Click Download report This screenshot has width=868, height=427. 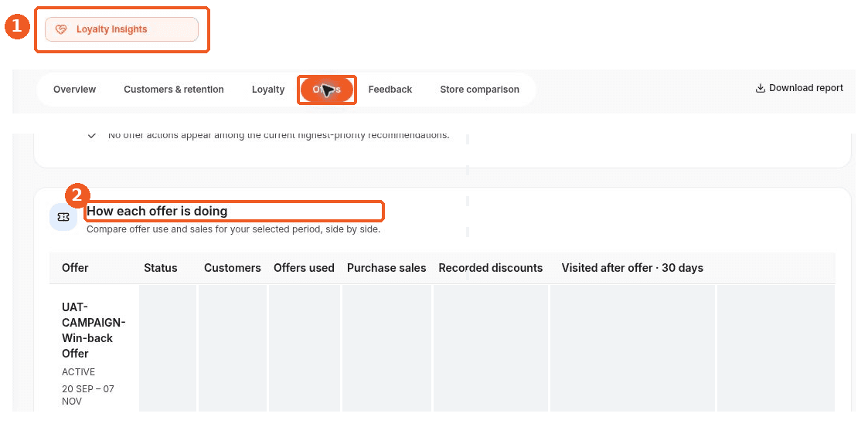coord(799,88)
